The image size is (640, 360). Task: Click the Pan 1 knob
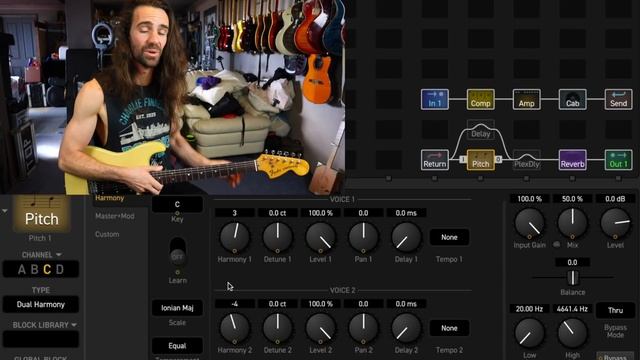tap(363, 237)
